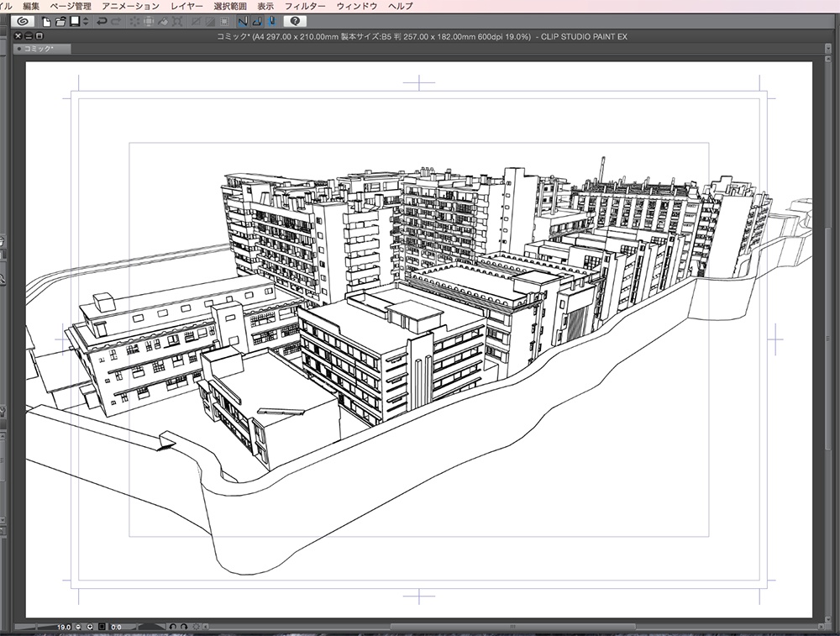Undo the last action

click(102, 20)
